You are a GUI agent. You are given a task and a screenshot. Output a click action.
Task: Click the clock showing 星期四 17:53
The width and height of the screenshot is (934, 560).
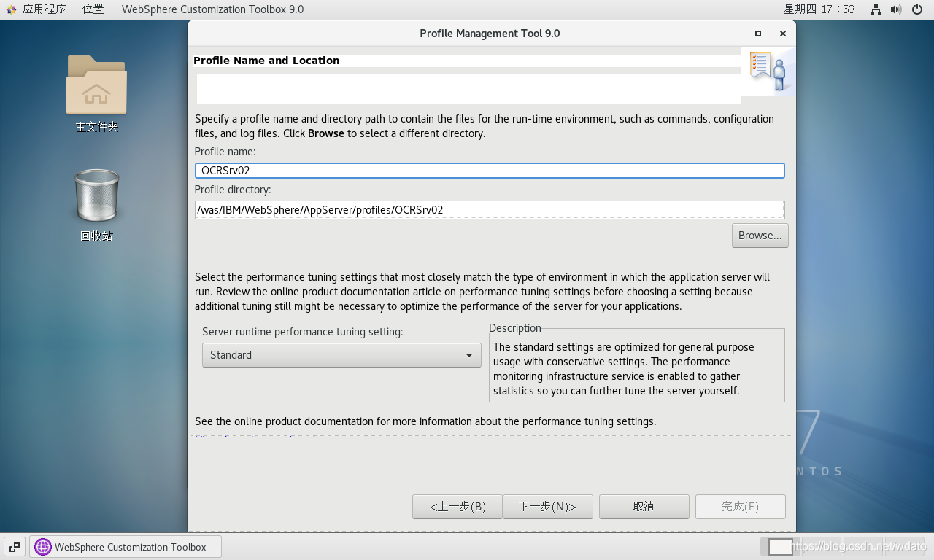point(819,9)
